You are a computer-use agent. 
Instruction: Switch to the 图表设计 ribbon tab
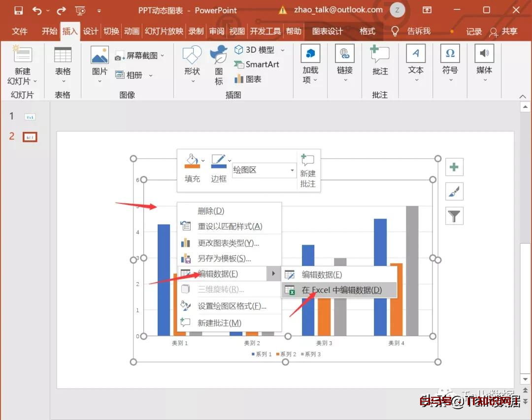pos(328,31)
